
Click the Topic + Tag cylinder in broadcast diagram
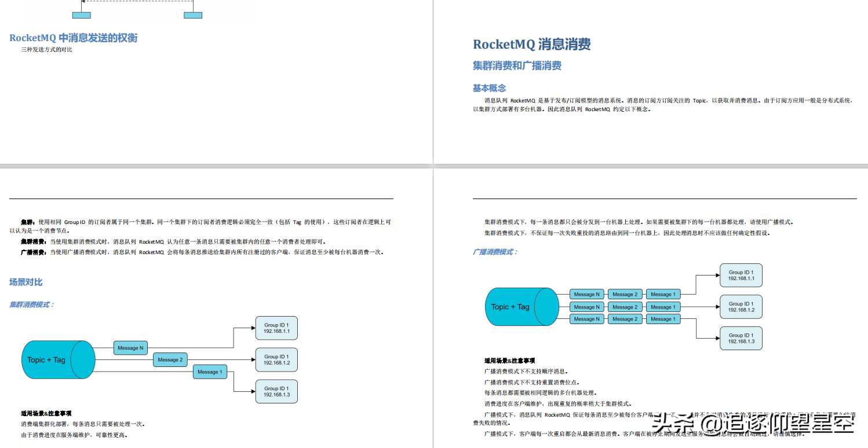point(521,307)
